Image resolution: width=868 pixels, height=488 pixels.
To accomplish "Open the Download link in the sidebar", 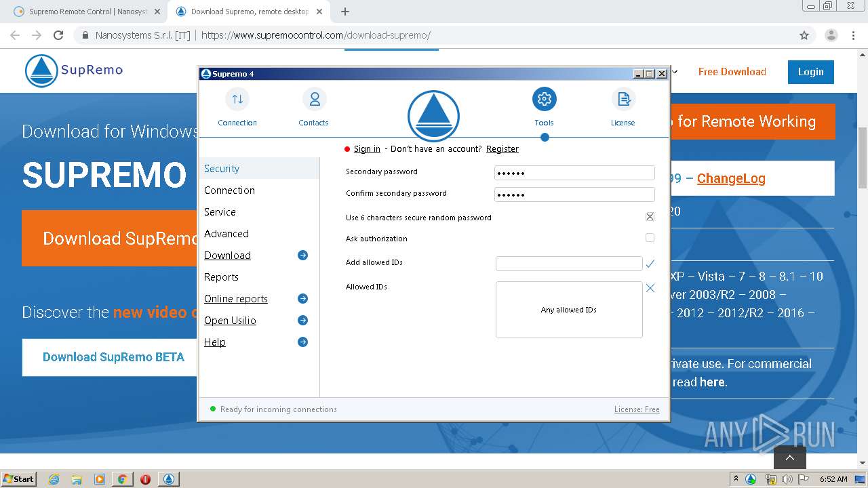I will (227, 256).
